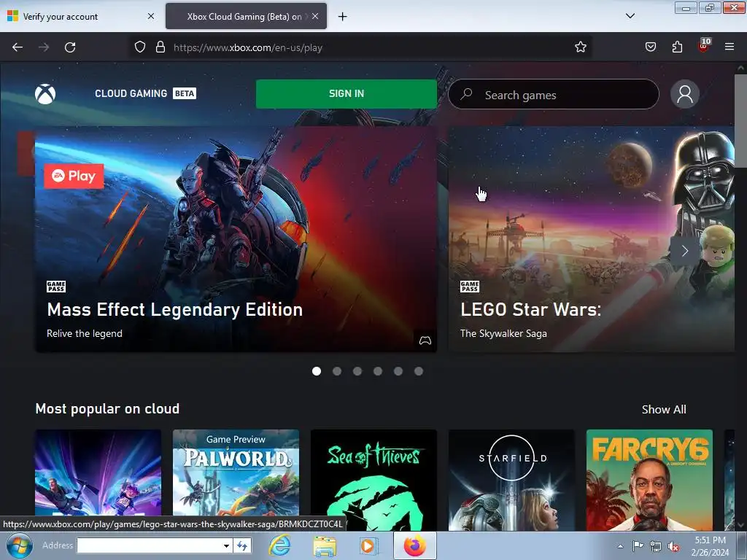
Task: Select the first carousel dot
Action: [x=317, y=371]
